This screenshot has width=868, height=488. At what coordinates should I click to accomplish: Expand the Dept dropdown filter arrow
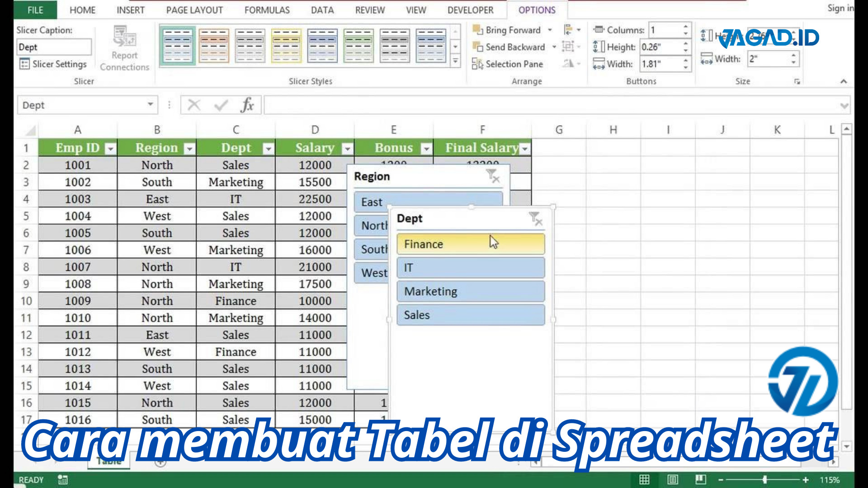[x=267, y=148]
